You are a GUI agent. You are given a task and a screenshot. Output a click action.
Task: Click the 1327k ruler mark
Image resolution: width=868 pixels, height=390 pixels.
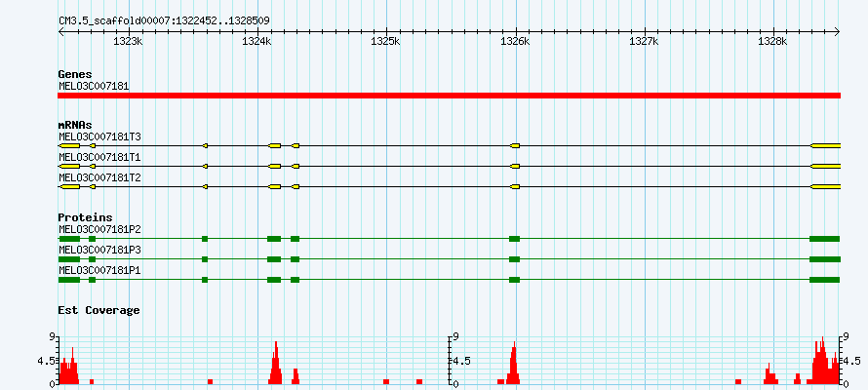tap(645, 42)
